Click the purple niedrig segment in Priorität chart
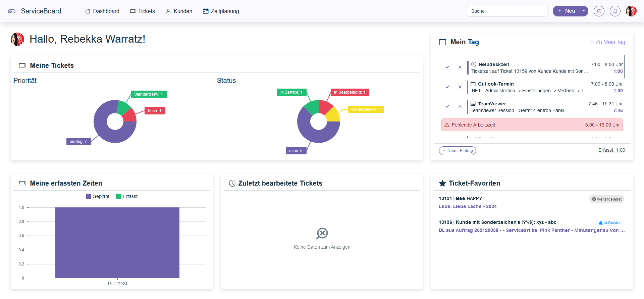 tap(107, 134)
